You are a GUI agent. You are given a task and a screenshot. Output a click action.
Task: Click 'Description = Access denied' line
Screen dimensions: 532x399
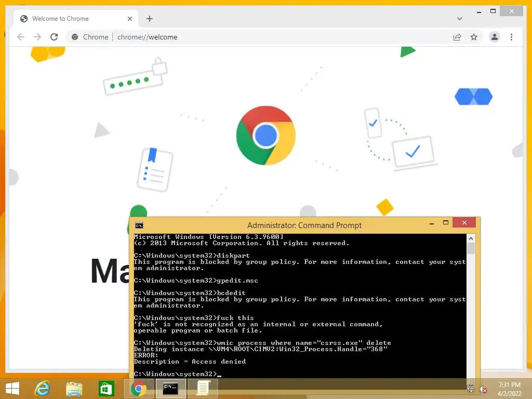[190, 362]
